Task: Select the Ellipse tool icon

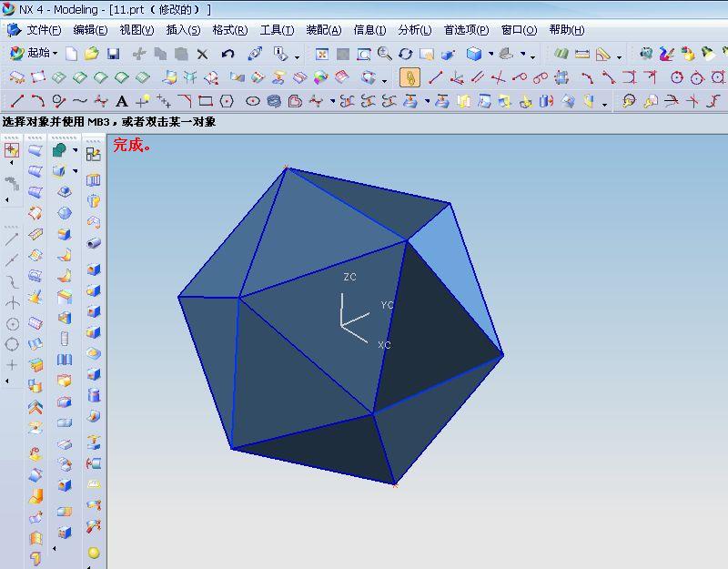Action: coord(253,101)
